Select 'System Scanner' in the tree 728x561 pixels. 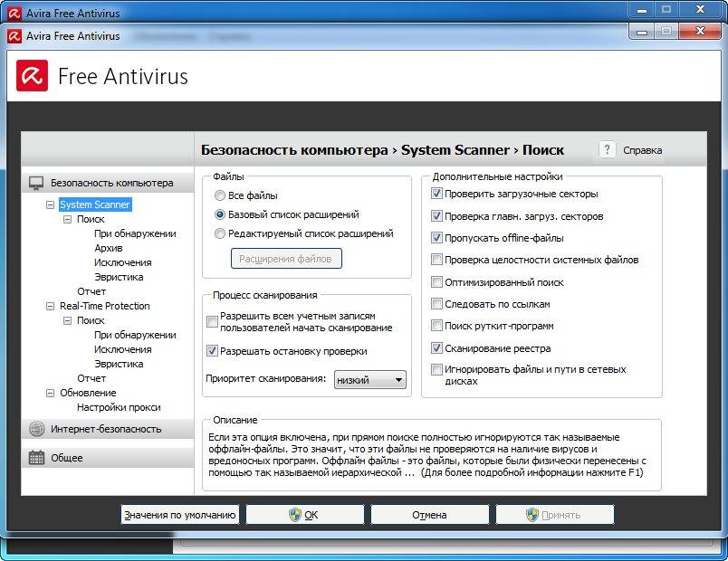point(95,204)
